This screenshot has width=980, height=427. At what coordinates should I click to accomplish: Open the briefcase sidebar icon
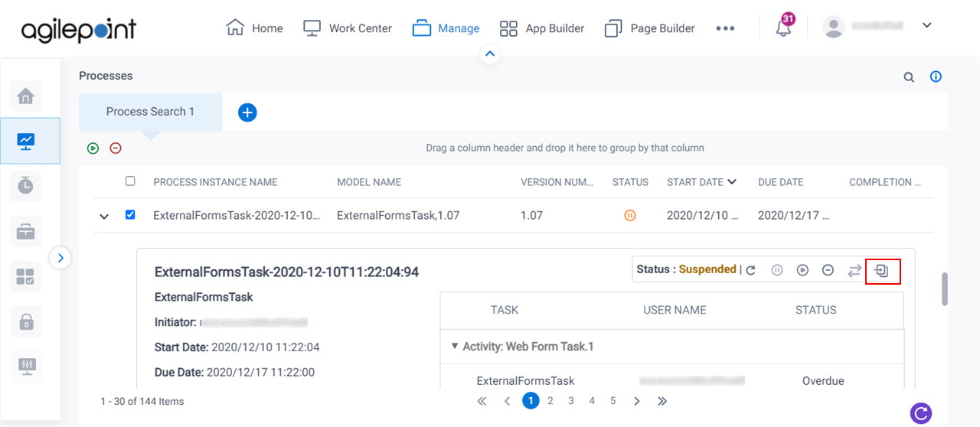[x=26, y=231]
